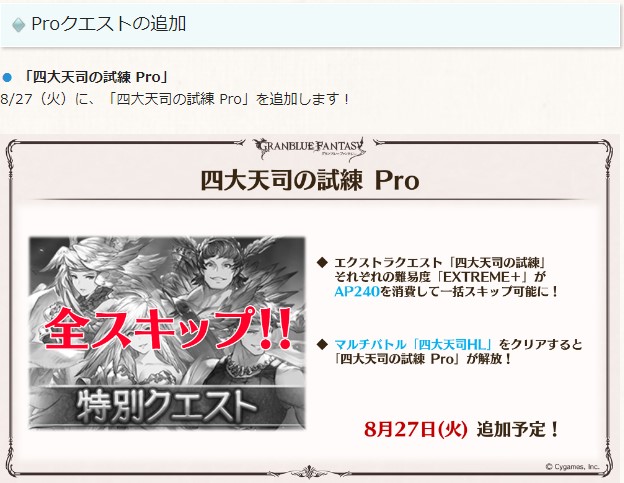Click the 「四大天司の試練 Pro」が解放! line

coord(423,359)
